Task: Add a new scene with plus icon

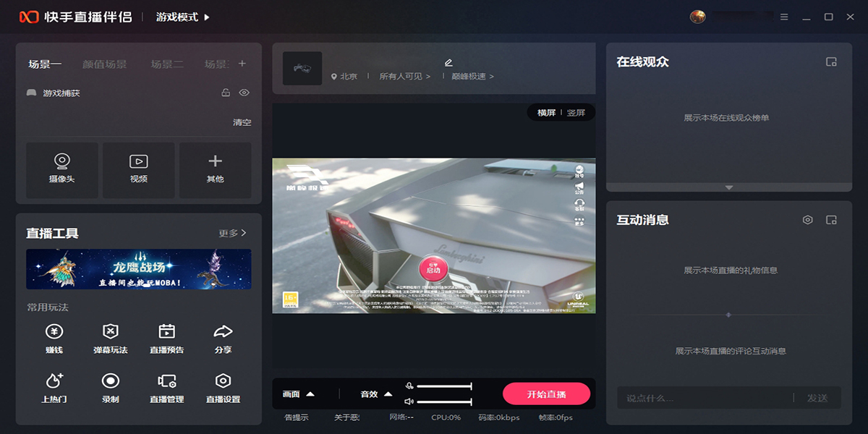Action: pyautogui.click(x=242, y=64)
